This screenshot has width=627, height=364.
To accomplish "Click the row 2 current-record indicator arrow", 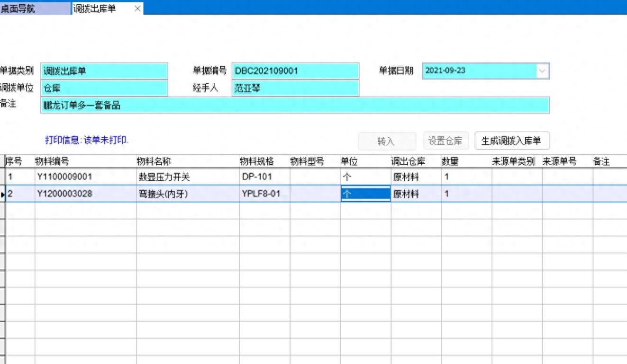I will [3, 194].
